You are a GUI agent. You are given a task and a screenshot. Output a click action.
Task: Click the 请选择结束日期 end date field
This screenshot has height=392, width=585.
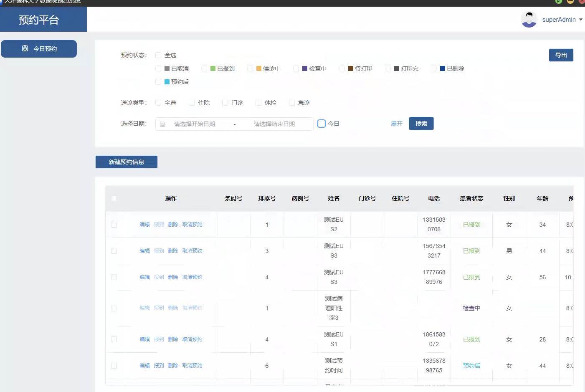pyautogui.click(x=274, y=124)
